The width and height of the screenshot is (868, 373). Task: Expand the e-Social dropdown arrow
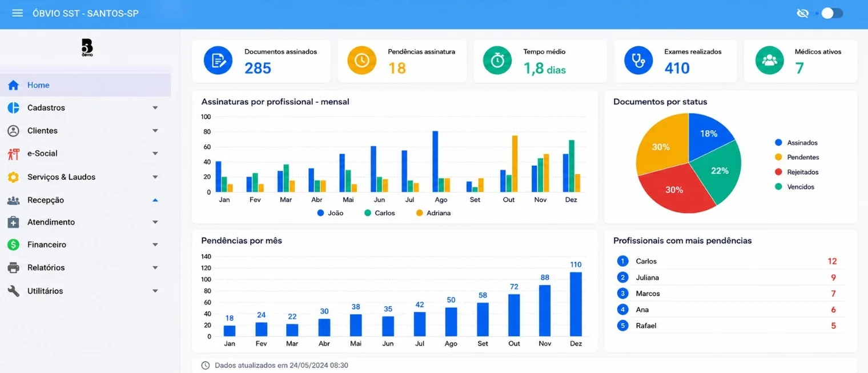155,154
